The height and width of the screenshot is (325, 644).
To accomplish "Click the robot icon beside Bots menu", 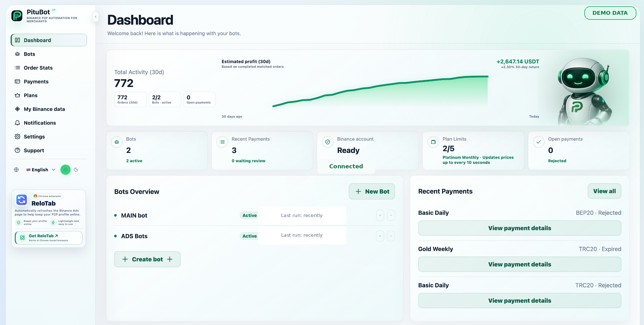I will click(18, 54).
